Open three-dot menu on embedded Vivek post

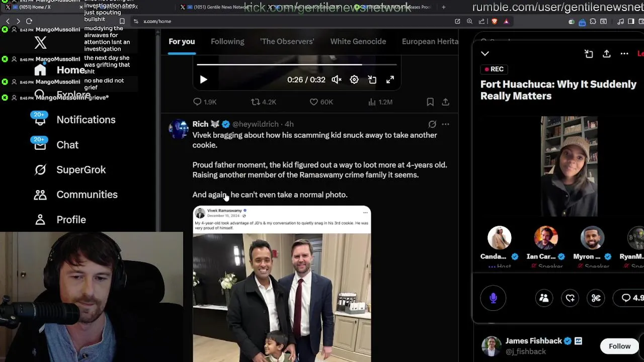coord(365,213)
